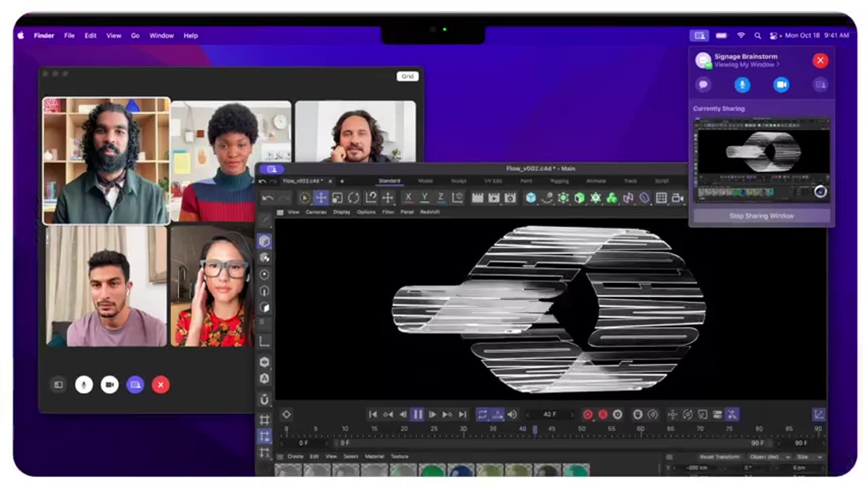Switch to the Animate layout tab
868x488 pixels.
pos(596,181)
